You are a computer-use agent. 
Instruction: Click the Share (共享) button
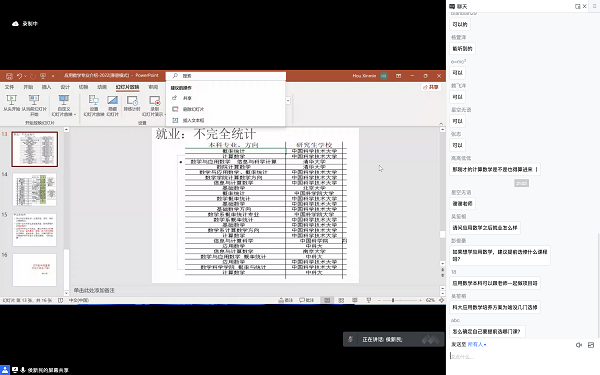pos(430,87)
